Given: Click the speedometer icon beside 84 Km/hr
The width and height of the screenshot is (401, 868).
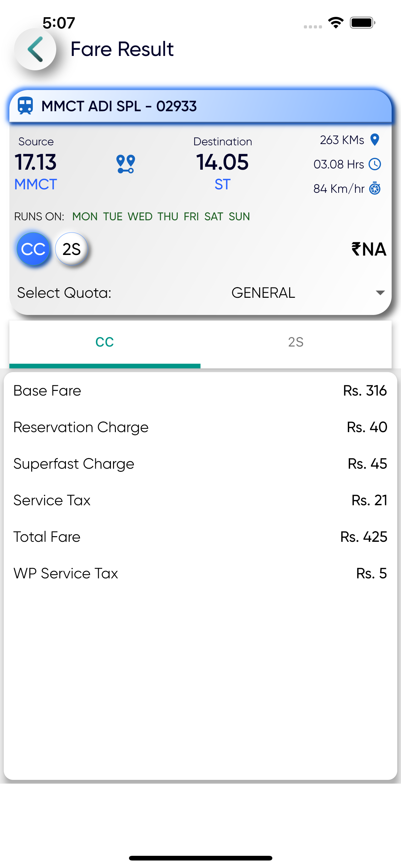Looking at the screenshot, I should pos(375,189).
